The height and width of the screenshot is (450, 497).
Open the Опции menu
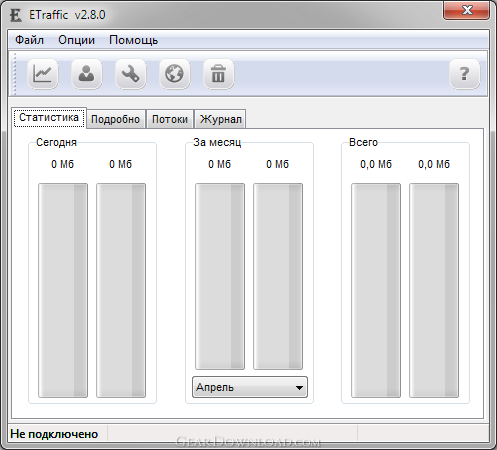tap(76, 40)
